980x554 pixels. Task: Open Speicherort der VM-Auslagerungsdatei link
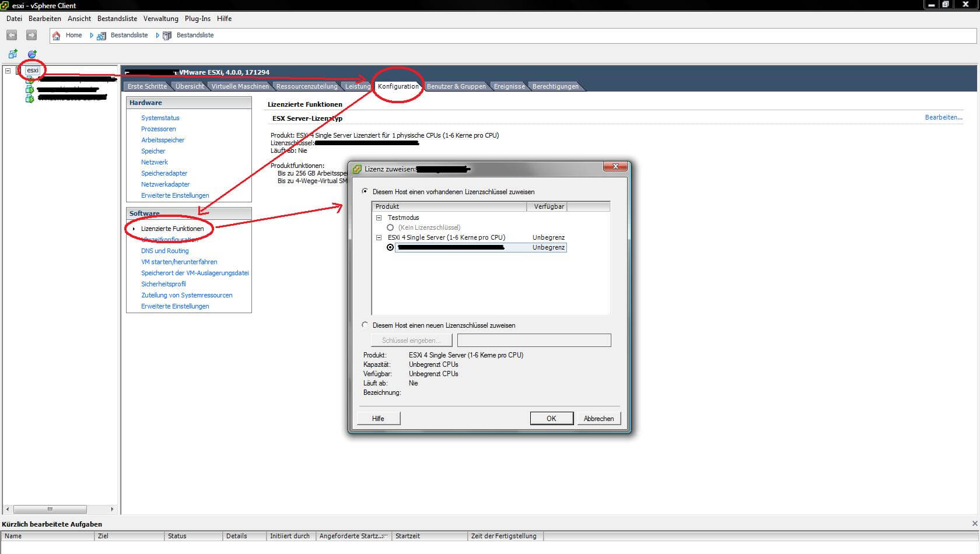click(x=195, y=273)
